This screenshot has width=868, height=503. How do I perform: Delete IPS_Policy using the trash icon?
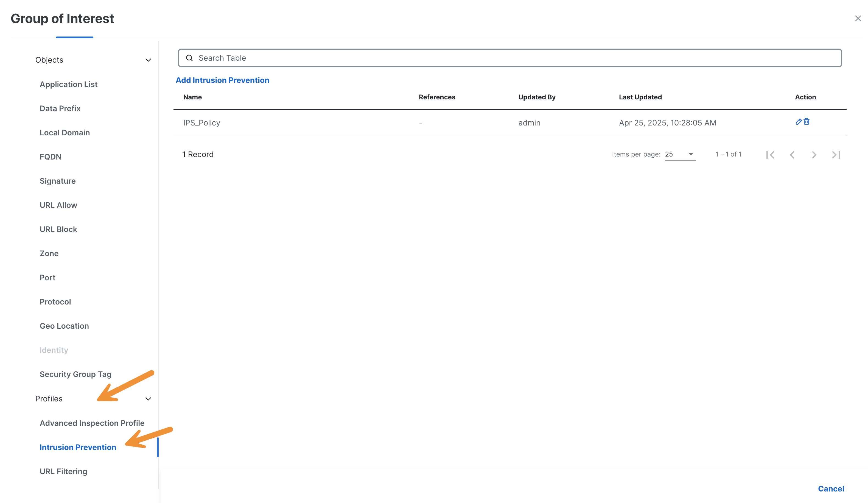tap(806, 122)
